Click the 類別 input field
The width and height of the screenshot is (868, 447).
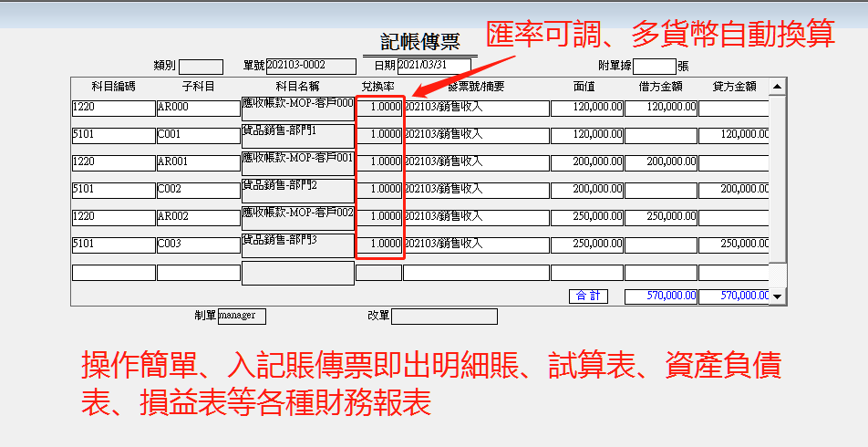(201, 66)
